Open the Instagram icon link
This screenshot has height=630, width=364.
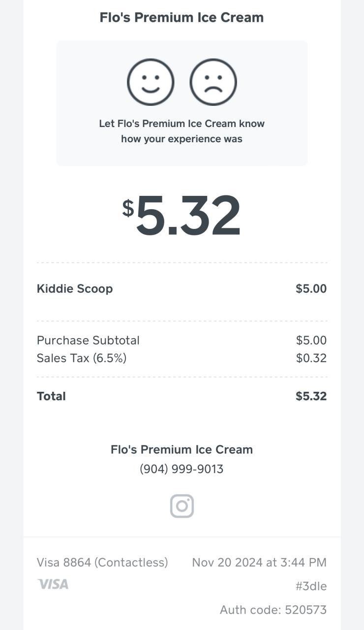(182, 506)
